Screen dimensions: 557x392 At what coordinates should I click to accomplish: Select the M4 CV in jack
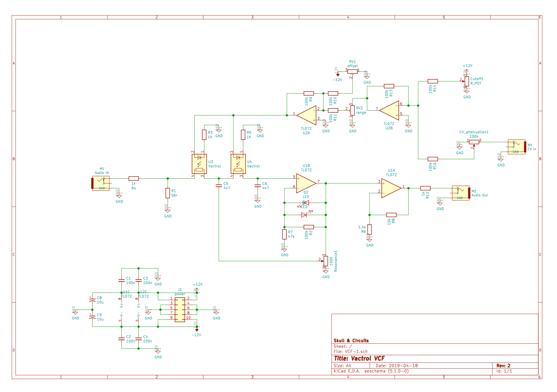coord(517,147)
